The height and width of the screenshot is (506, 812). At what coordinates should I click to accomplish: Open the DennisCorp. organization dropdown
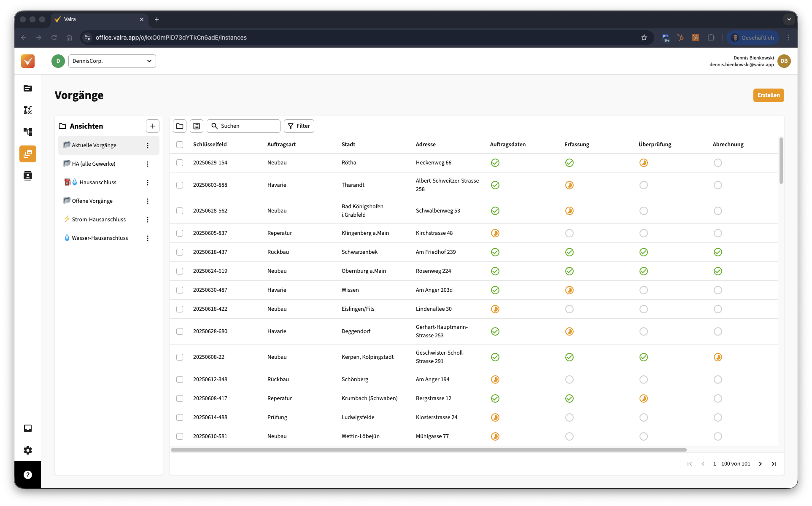[112, 61]
